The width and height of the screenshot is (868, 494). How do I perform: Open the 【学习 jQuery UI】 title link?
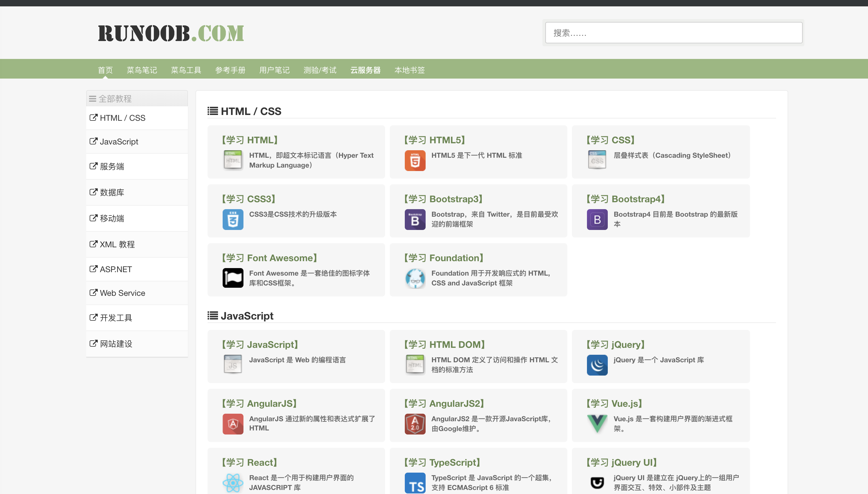pyautogui.click(x=622, y=463)
